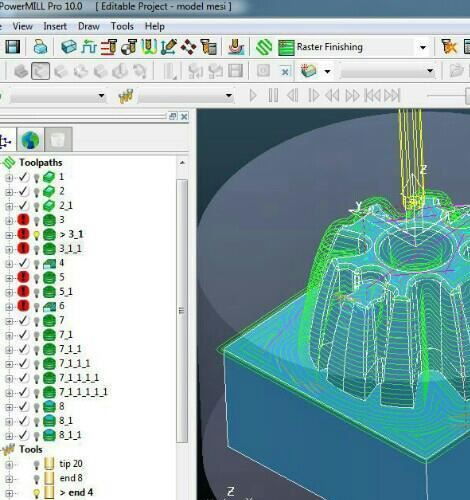Step the simulation forward
Viewport: 470px width, 500px height.
(313, 96)
